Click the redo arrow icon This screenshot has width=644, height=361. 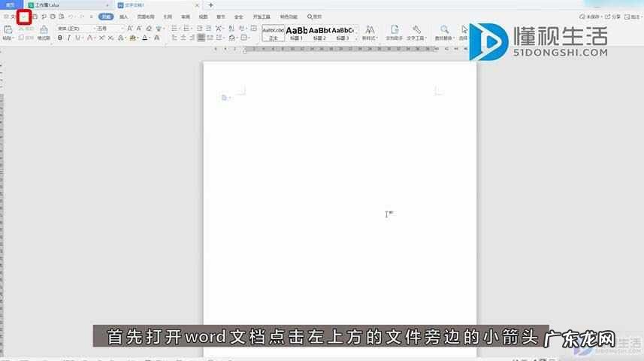point(82,17)
